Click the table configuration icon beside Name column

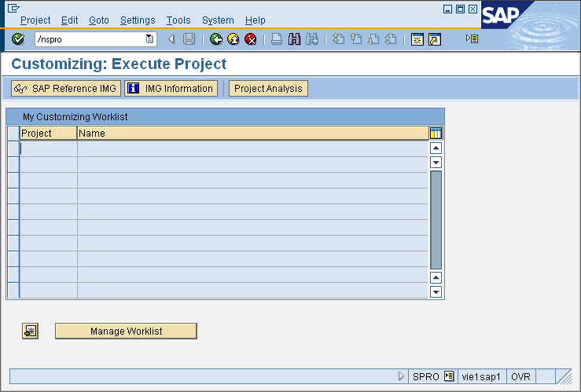pyautogui.click(x=436, y=134)
